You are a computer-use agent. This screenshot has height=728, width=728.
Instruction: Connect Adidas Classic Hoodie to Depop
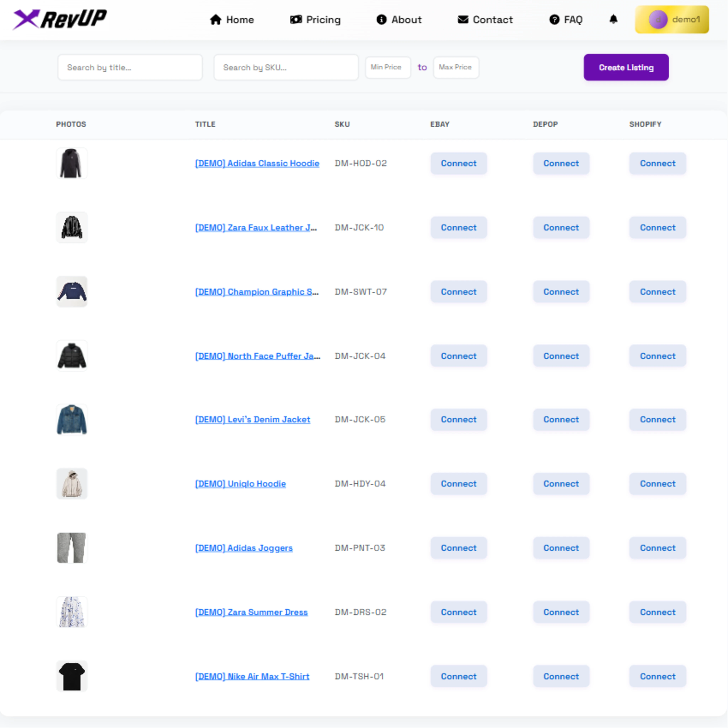(561, 163)
